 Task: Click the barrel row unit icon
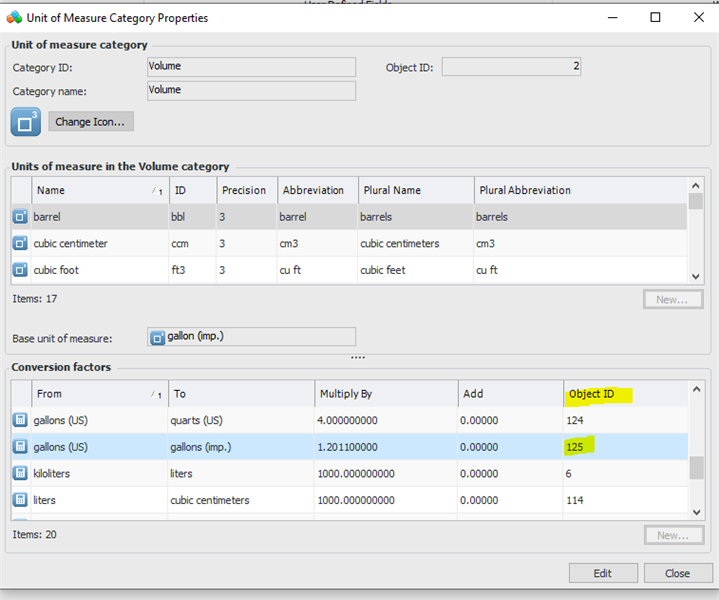tap(20, 217)
